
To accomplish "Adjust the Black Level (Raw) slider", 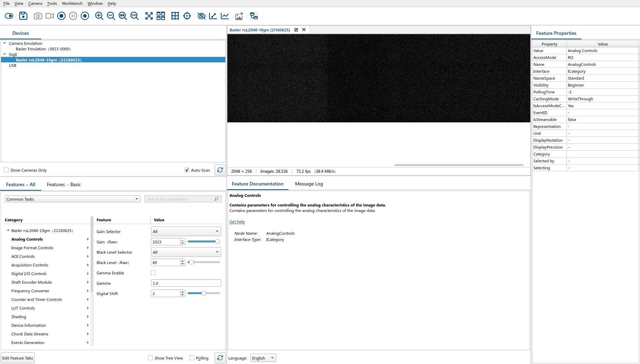I will [x=204, y=262].
